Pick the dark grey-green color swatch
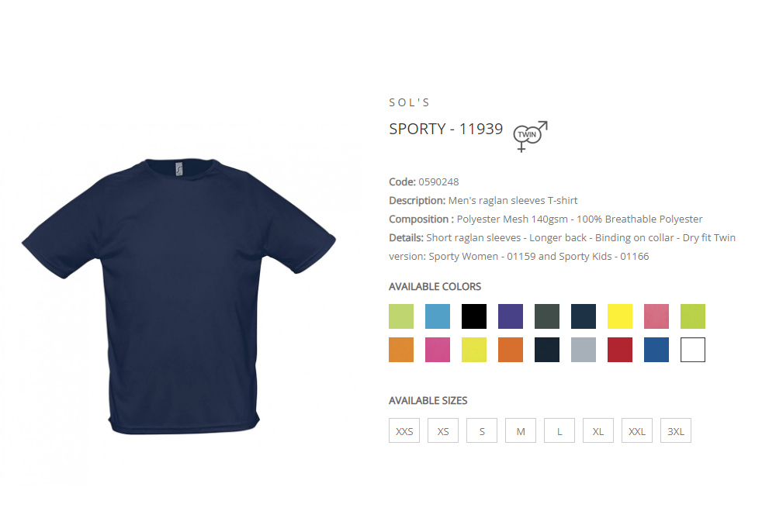This screenshot has height=532, width=769. point(547,316)
